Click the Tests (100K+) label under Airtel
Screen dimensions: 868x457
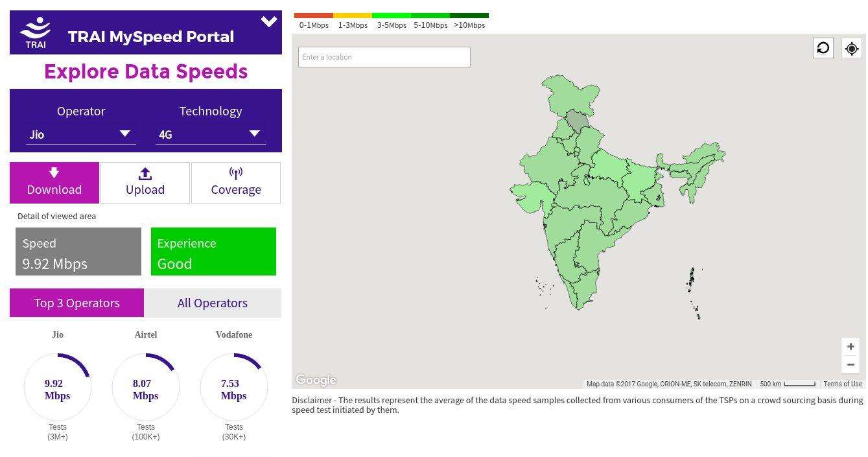click(146, 432)
